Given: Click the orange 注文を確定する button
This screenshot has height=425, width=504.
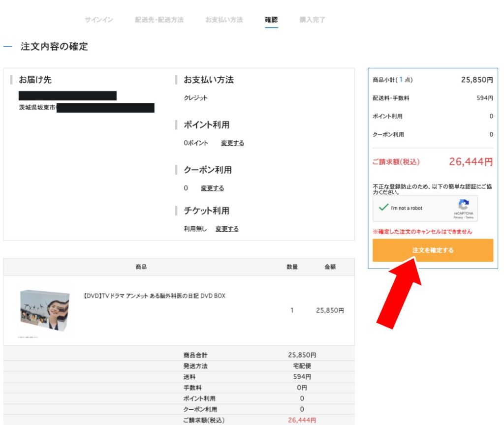Looking at the screenshot, I should click(433, 250).
